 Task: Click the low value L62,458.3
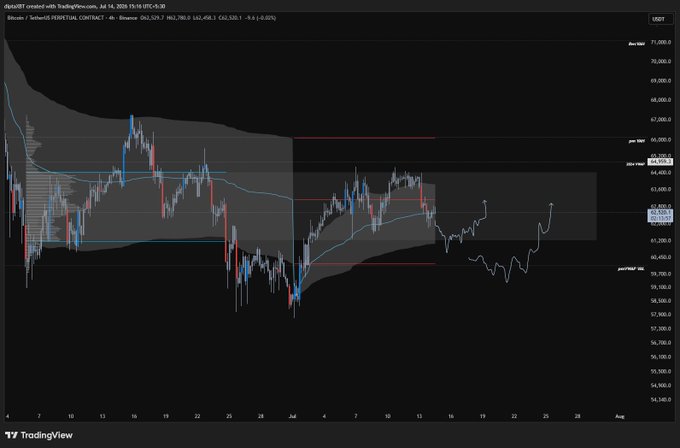tap(204, 18)
